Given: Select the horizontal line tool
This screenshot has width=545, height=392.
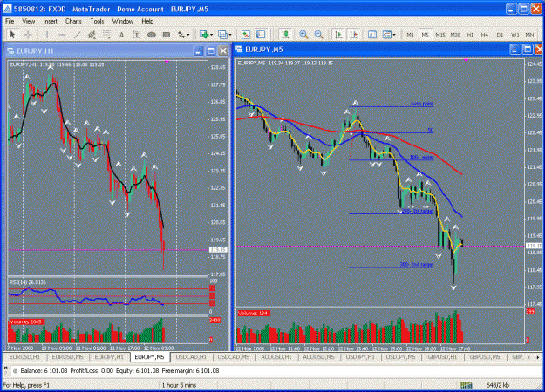Looking at the screenshot, I should (x=62, y=34).
